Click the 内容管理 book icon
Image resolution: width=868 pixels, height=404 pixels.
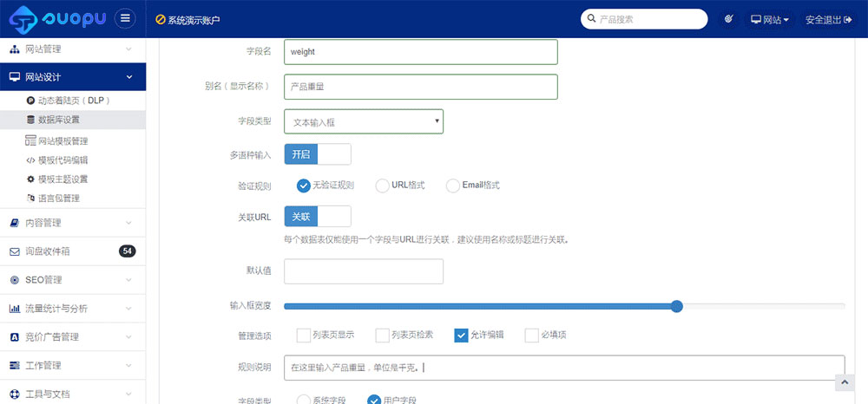pos(15,223)
